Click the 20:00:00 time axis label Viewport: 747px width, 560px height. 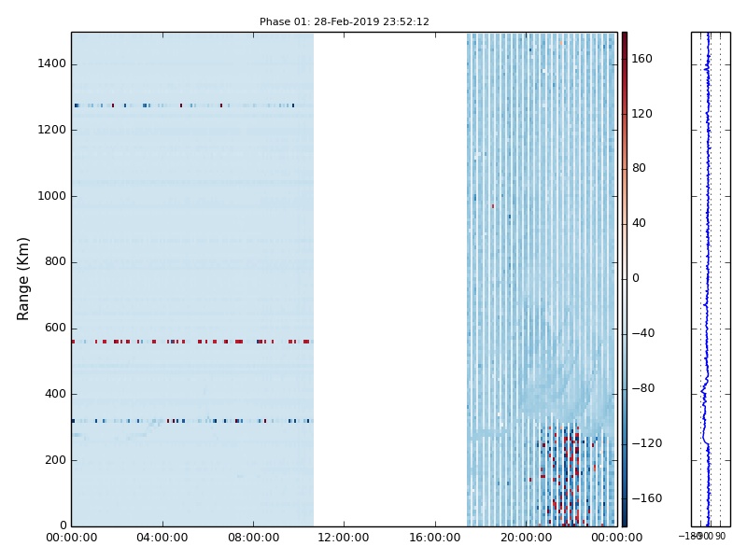click(x=526, y=539)
